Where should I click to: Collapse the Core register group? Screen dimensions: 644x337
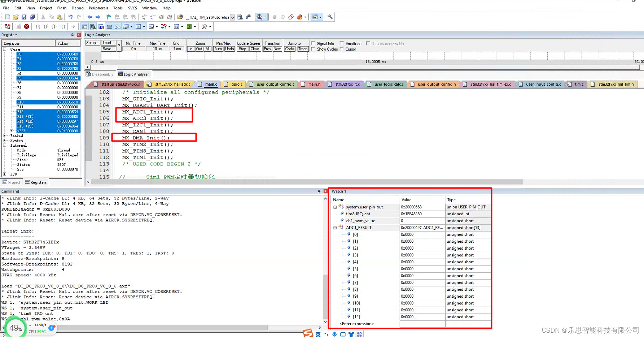5,49
